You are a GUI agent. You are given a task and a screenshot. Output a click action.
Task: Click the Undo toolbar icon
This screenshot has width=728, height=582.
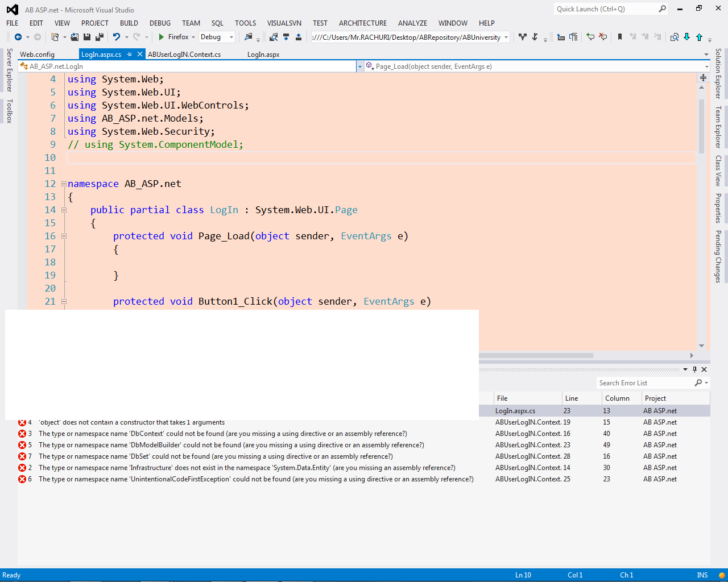(117, 36)
